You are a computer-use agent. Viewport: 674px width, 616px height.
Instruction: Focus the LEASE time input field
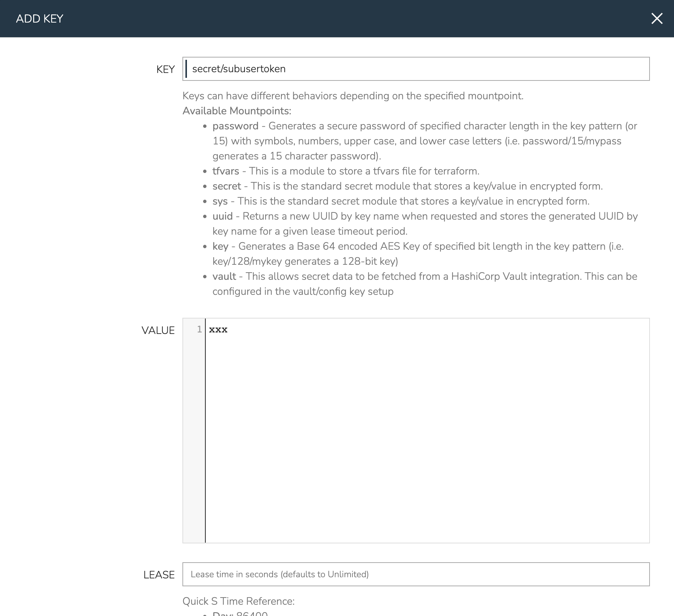point(416,574)
